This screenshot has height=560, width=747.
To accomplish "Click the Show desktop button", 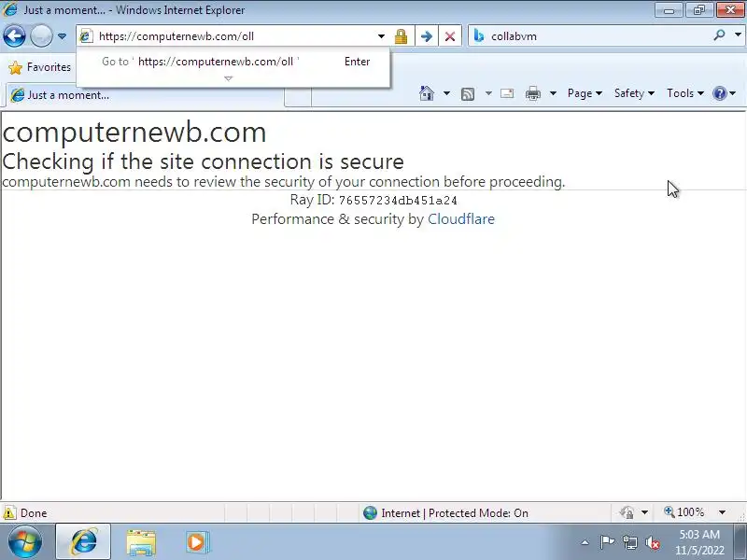I will coord(740,542).
